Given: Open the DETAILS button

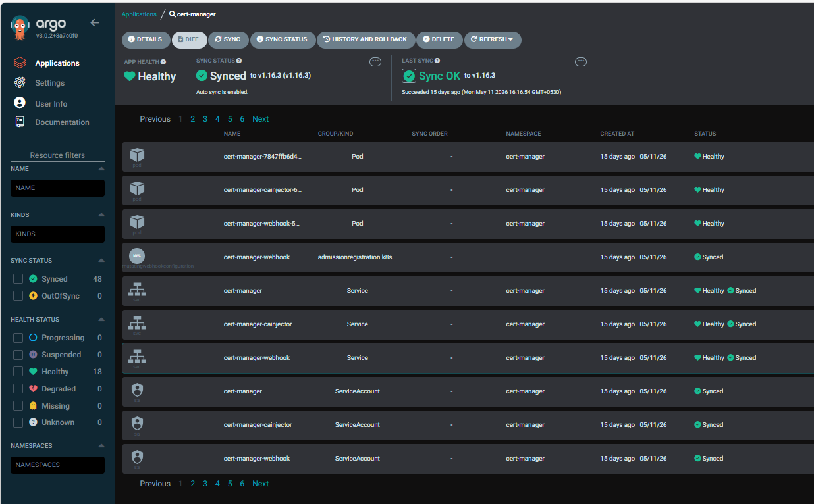Looking at the screenshot, I should (x=145, y=39).
